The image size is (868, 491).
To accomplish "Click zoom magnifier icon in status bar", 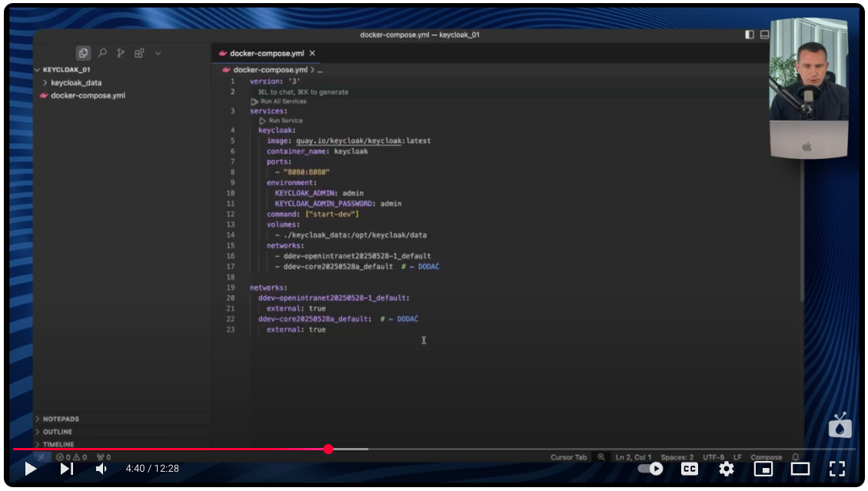I will 601,457.
